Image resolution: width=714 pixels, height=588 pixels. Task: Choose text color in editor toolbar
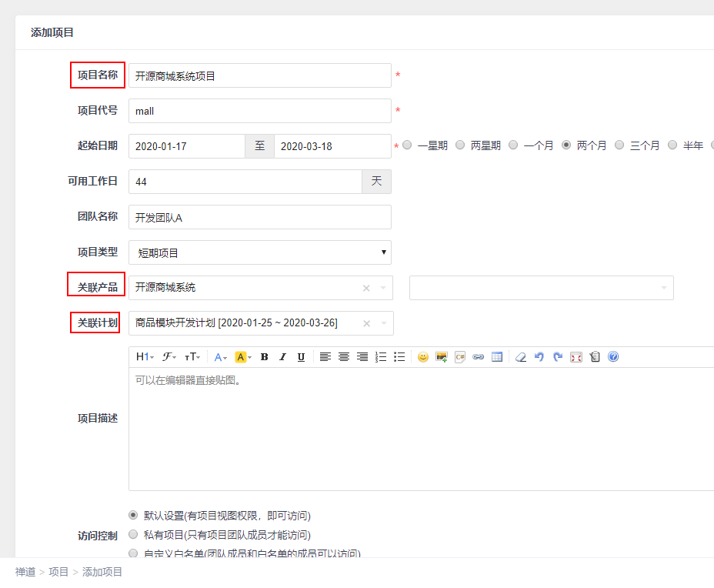220,357
